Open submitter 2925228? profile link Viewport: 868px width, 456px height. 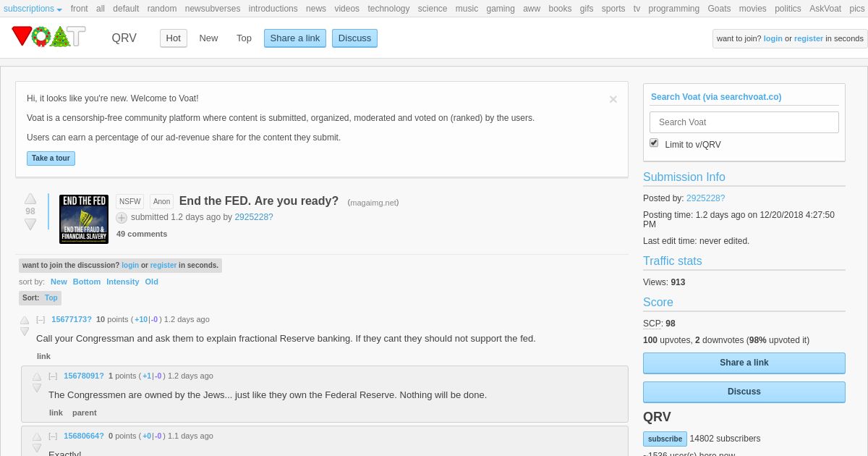254,217
